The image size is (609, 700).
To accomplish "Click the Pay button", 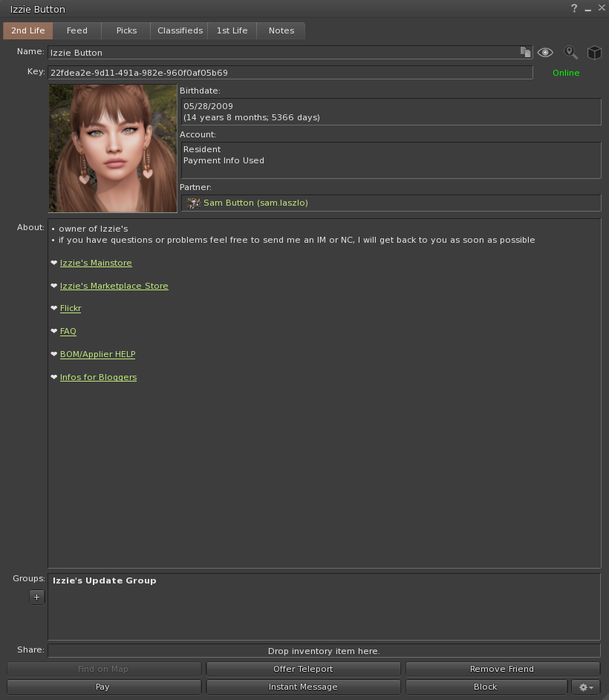I will coord(104,687).
